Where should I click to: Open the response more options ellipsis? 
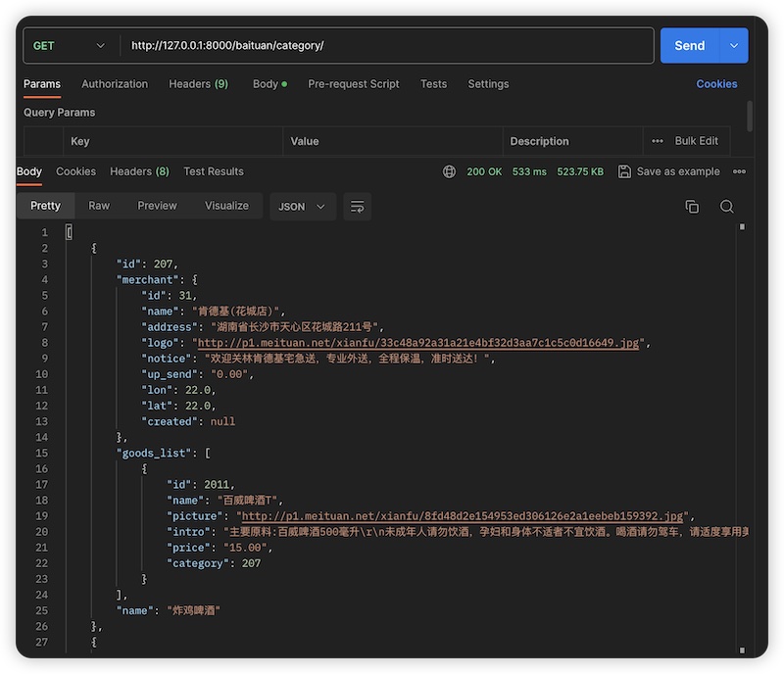point(739,171)
